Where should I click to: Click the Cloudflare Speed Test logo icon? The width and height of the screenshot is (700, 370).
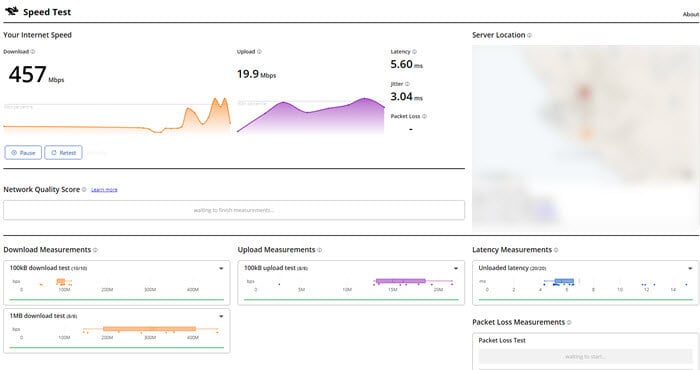[12, 11]
